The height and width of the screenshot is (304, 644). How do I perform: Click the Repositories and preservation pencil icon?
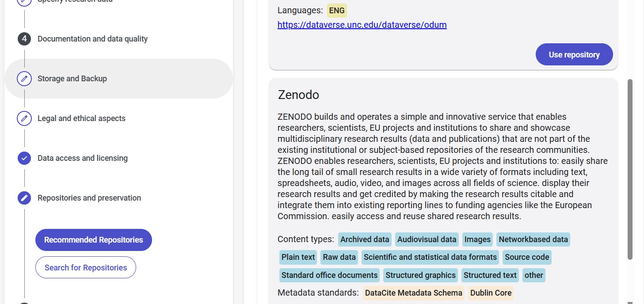24,198
